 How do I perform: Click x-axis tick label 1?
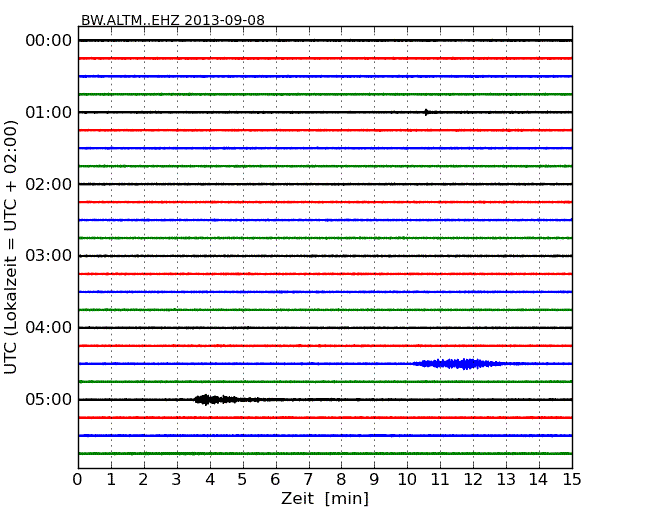click(x=111, y=480)
